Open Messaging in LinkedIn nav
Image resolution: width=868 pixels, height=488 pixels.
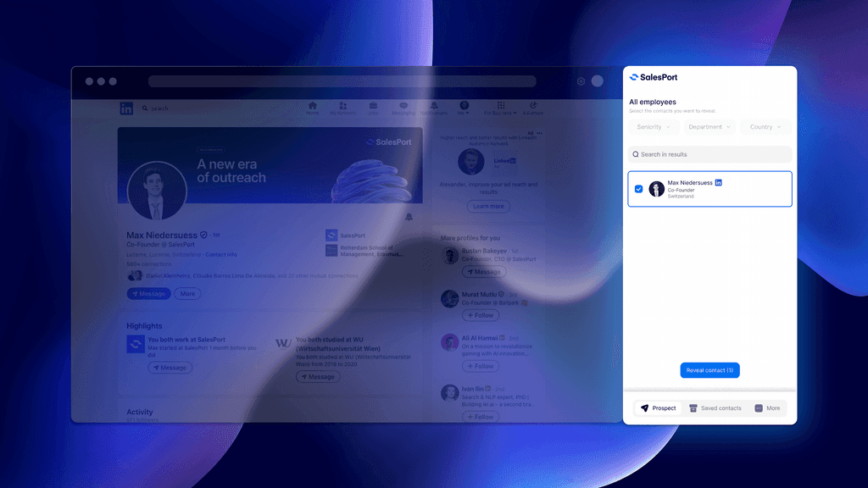click(x=403, y=108)
